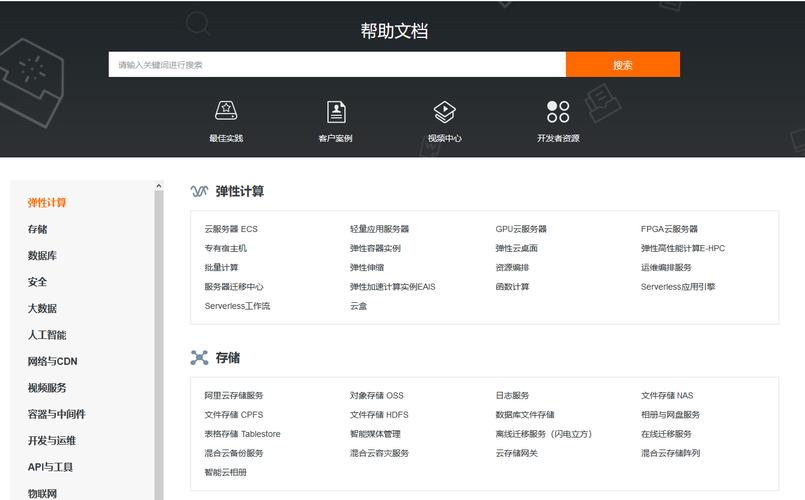Select 网络与CDN in the sidebar
The width and height of the screenshot is (805, 500).
[52, 361]
